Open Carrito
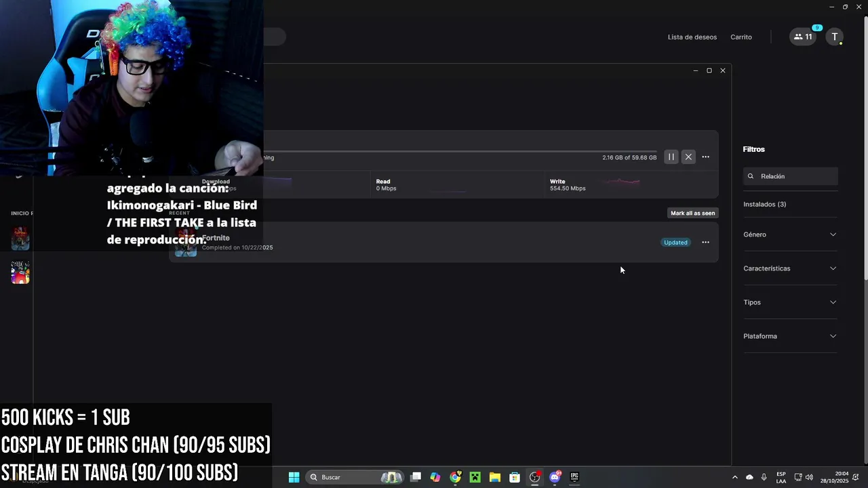The height and width of the screenshot is (488, 868). (x=741, y=37)
